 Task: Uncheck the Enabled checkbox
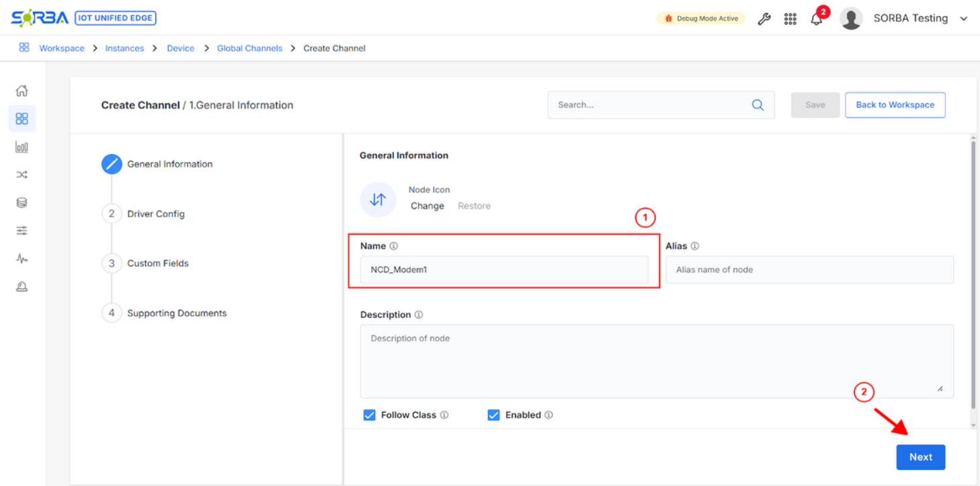click(493, 415)
